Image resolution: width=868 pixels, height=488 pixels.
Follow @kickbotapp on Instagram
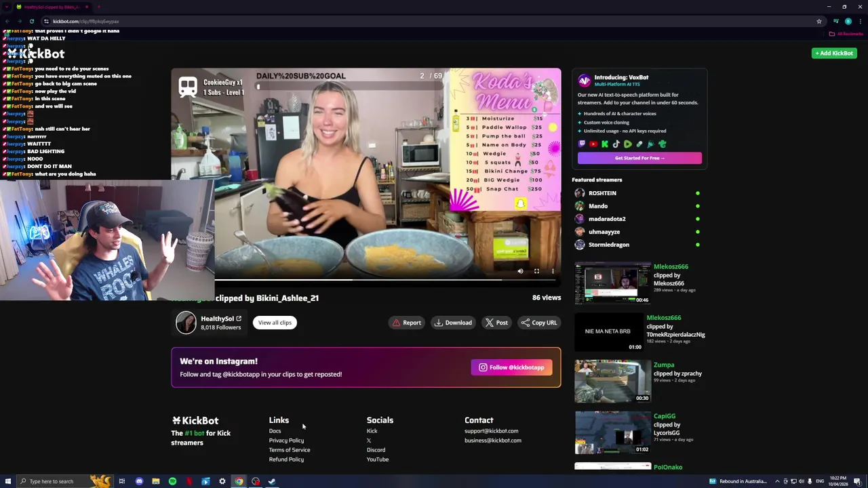click(512, 367)
